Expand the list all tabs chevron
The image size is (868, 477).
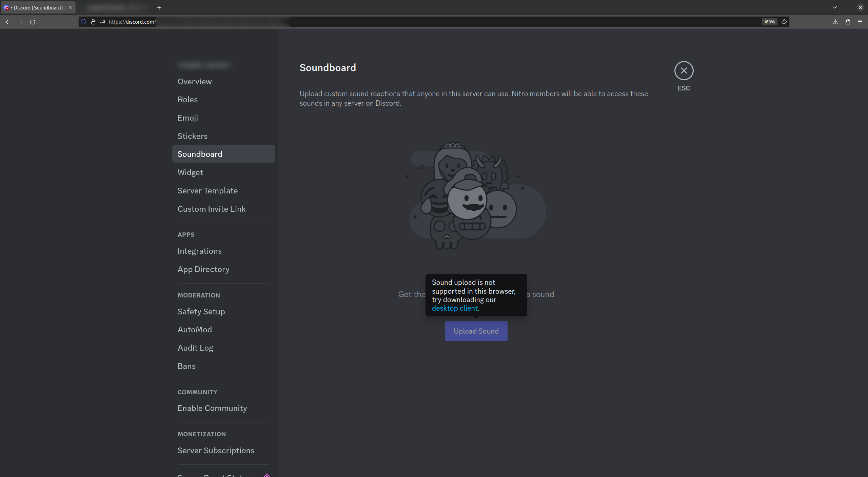[835, 7]
